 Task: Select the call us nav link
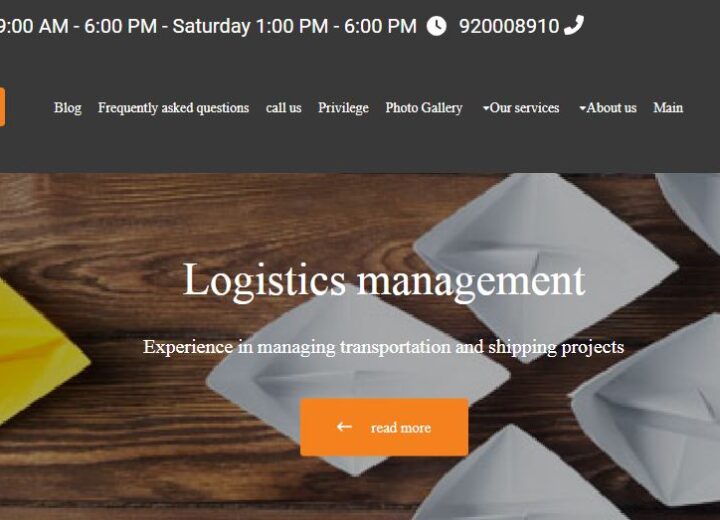tap(284, 108)
